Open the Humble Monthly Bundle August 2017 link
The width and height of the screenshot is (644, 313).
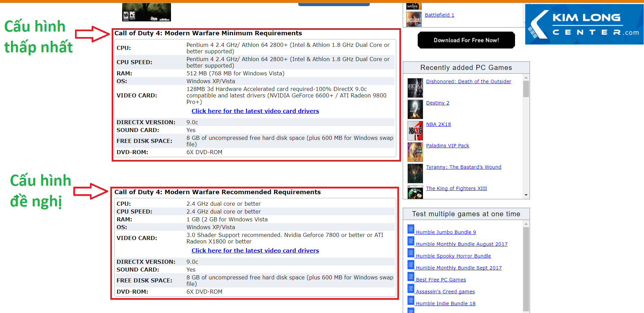tap(462, 244)
